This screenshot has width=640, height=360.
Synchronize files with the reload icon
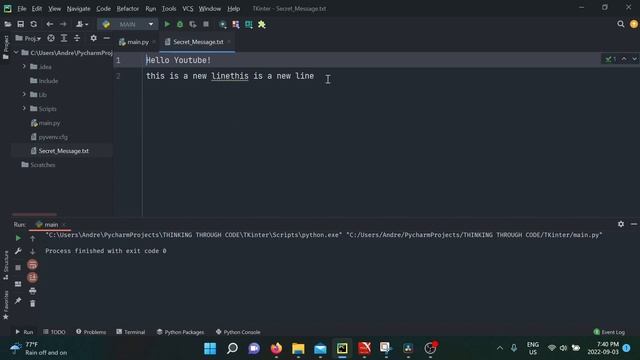click(33, 24)
